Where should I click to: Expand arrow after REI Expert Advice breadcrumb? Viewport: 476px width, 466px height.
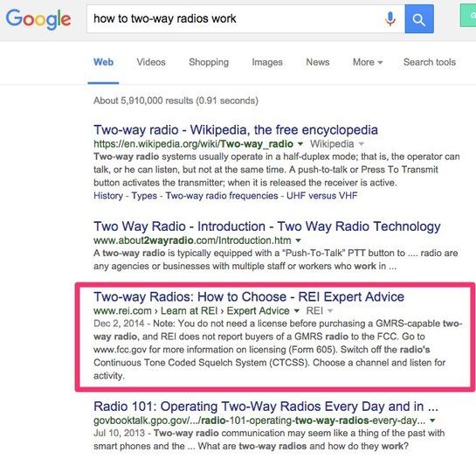point(297,310)
